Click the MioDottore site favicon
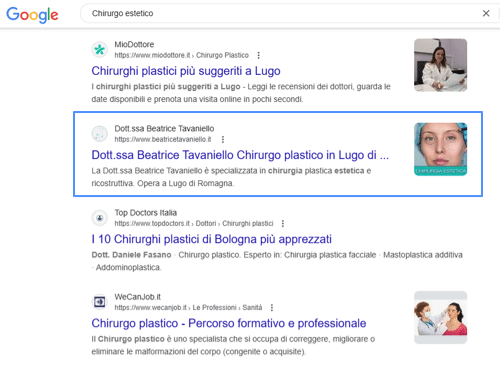This screenshot has width=500, height=378. (x=100, y=50)
